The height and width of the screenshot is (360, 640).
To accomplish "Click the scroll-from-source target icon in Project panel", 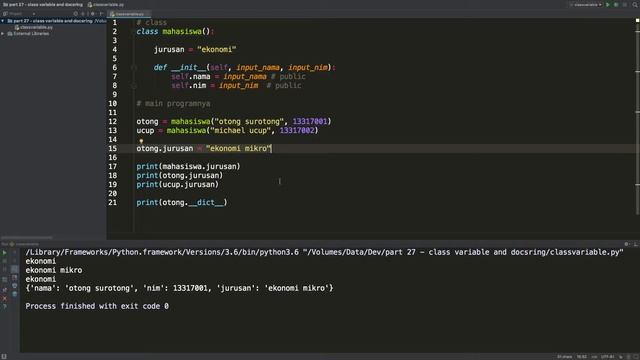I will tap(76, 13).
